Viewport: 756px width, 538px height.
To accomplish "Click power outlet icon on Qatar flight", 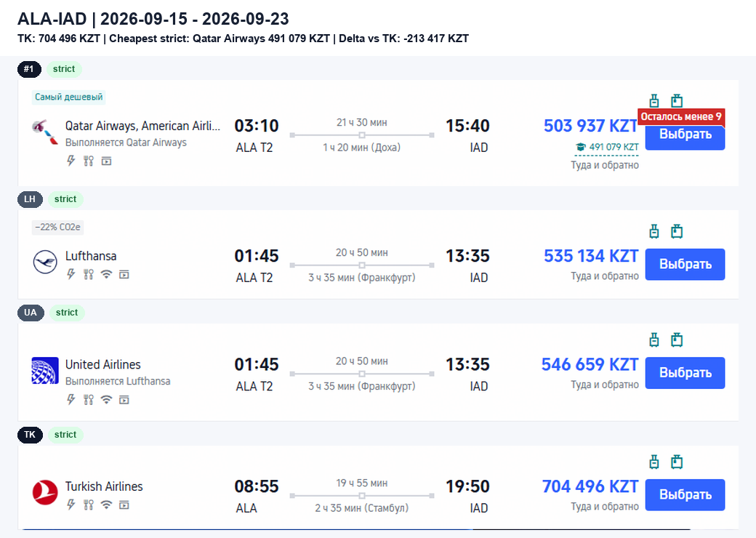I will pos(71,161).
